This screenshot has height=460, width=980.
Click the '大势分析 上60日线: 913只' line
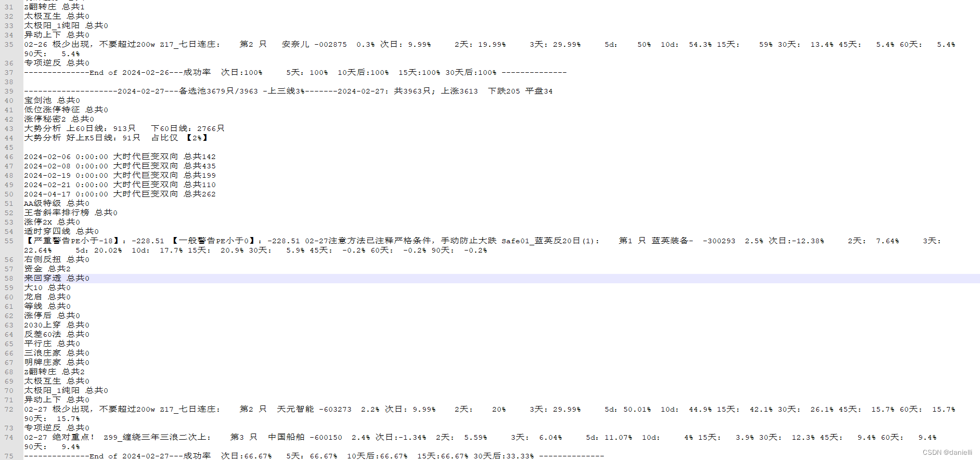tap(124, 128)
